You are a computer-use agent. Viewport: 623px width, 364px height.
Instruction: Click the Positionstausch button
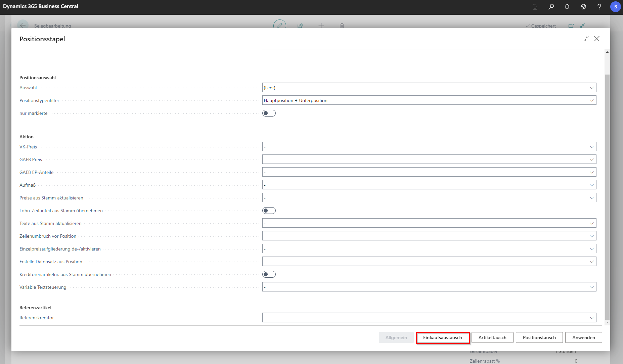pos(539,338)
